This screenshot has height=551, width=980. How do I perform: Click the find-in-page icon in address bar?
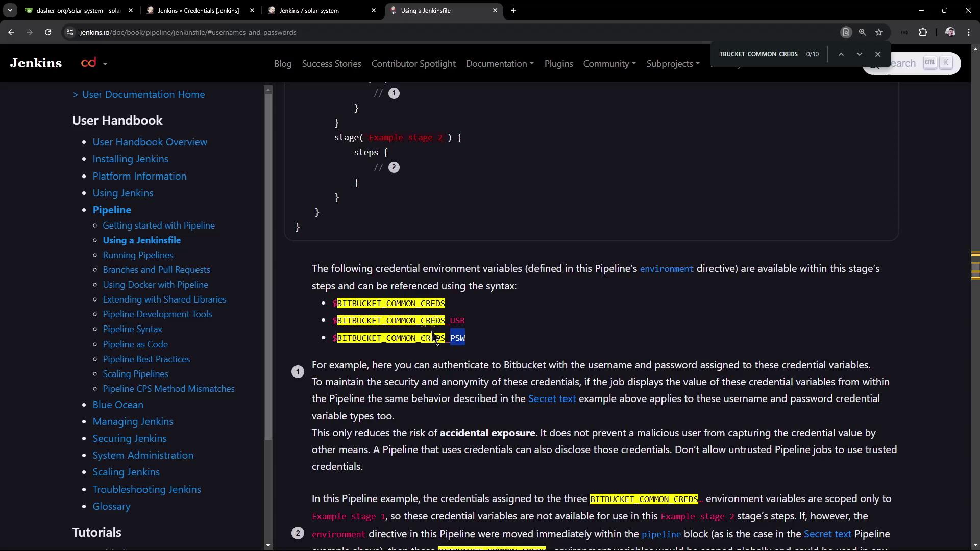(x=846, y=32)
